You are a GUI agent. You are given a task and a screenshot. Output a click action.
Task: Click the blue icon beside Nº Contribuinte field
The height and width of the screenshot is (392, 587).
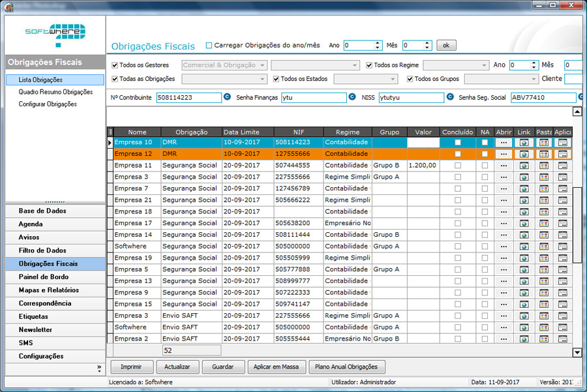[228, 97]
